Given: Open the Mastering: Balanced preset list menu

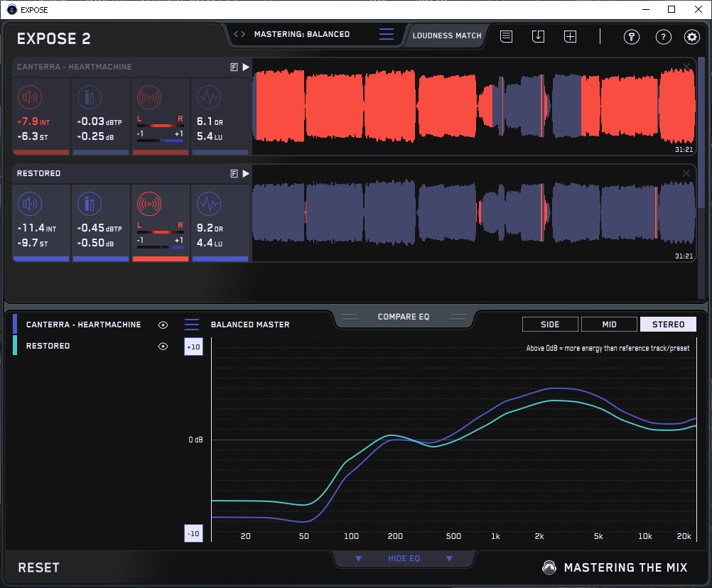Looking at the screenshot, I should [x=386, y=34].
